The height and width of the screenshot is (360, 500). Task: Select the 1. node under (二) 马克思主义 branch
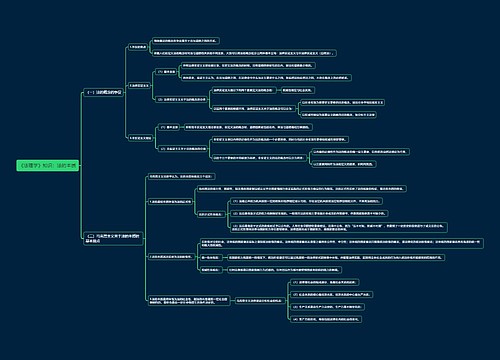tap(170, 202)
